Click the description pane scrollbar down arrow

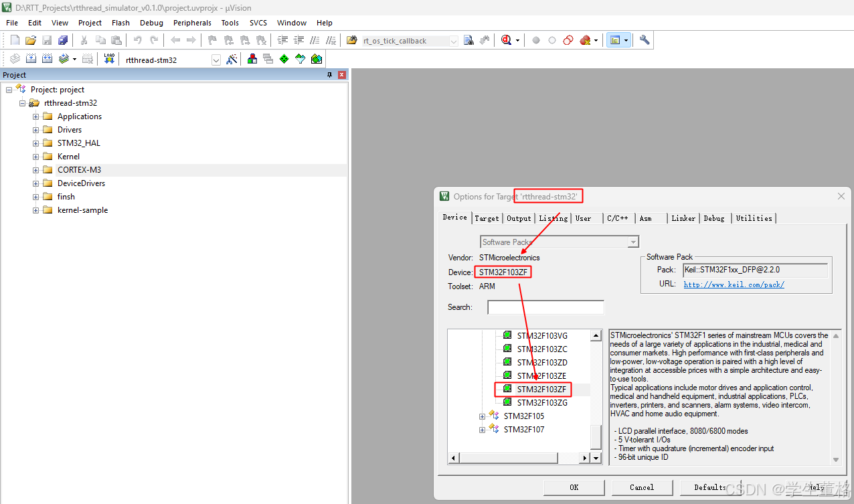(x=835, y=459)
